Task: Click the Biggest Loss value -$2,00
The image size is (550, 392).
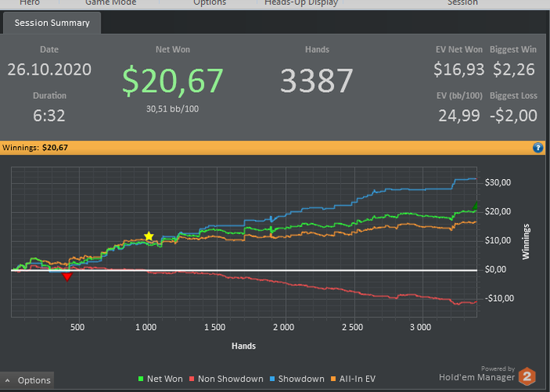Action: point(513,115)
